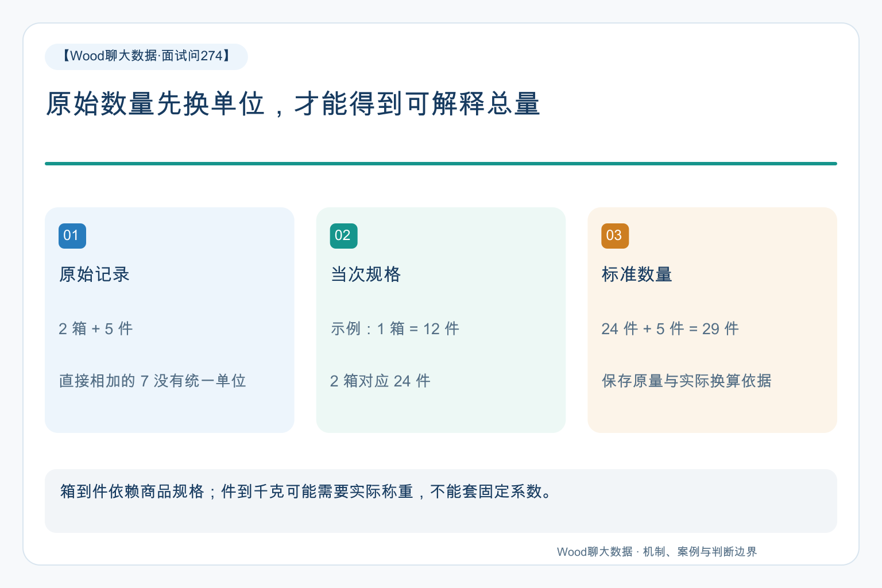Image resolution: width=882 pixels, height=588 pixels.
Task: Click the orange 03 number badge
Action: pos(615,235)
